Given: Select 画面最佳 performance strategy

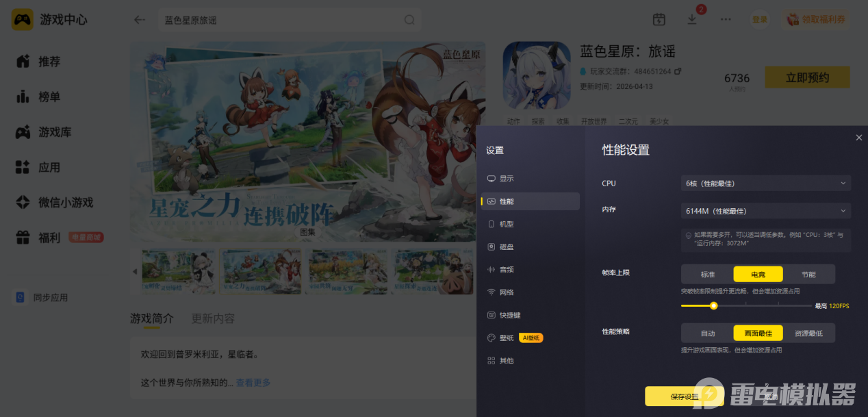Looking at the screenshot, I should pyautogui.click(x=758, y=333).
